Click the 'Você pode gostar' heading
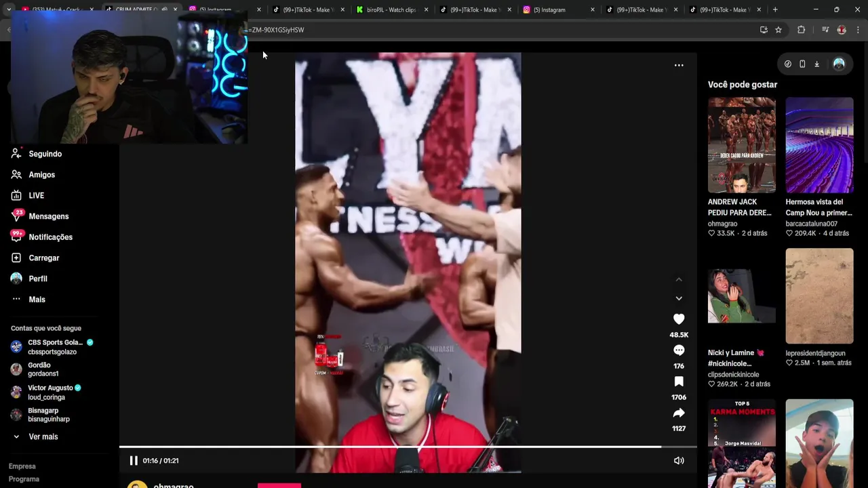Image resolution: width=868 pixels, height=488 pixels. click(743, 85)
